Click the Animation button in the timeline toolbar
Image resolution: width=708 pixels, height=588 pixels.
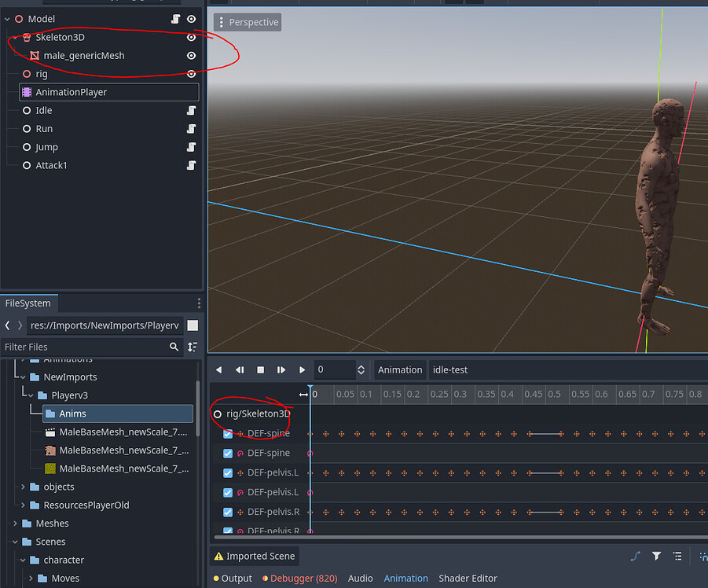(x=399, y=369)
